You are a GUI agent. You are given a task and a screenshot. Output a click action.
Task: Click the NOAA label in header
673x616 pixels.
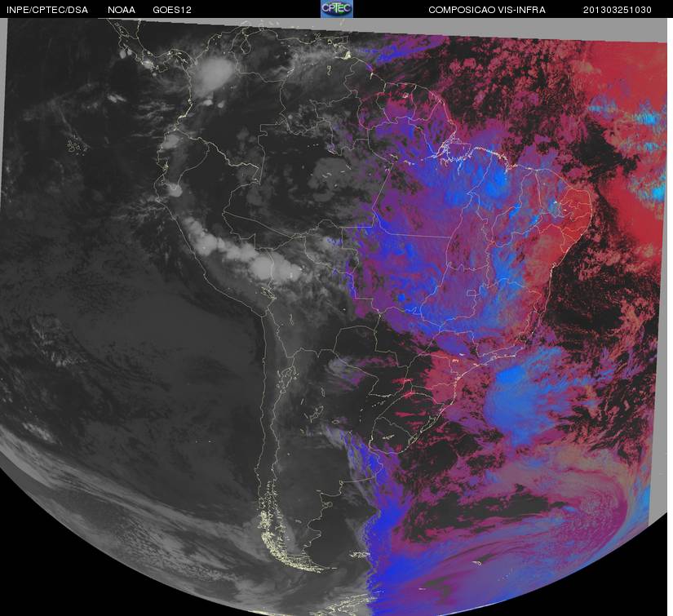pos(122,10)
